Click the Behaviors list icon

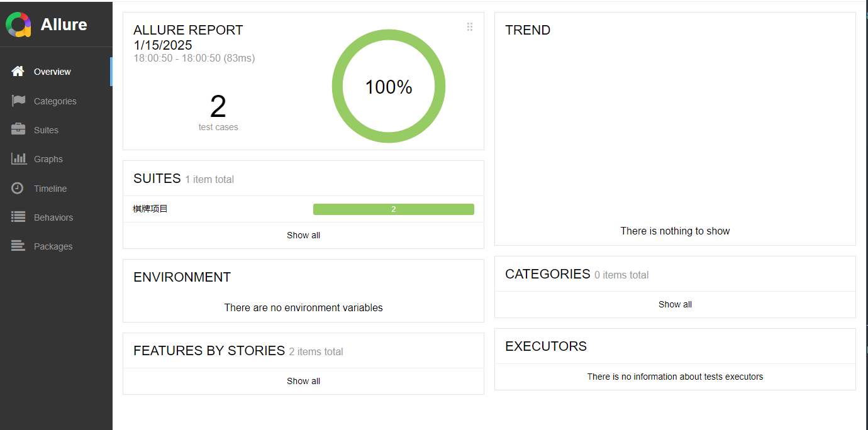(18, 217)
